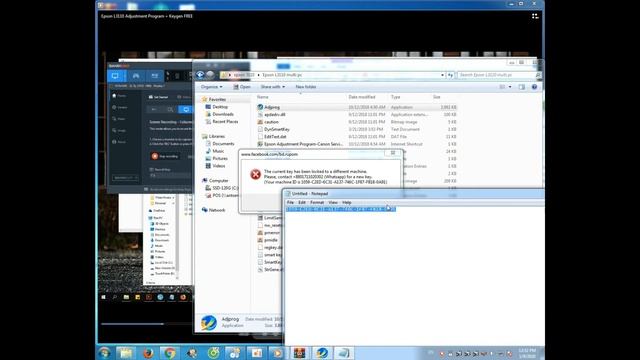Screen dimensions: 640x360
Task: Open Home in recorder sidebar
Action: [x=119, y=96]
